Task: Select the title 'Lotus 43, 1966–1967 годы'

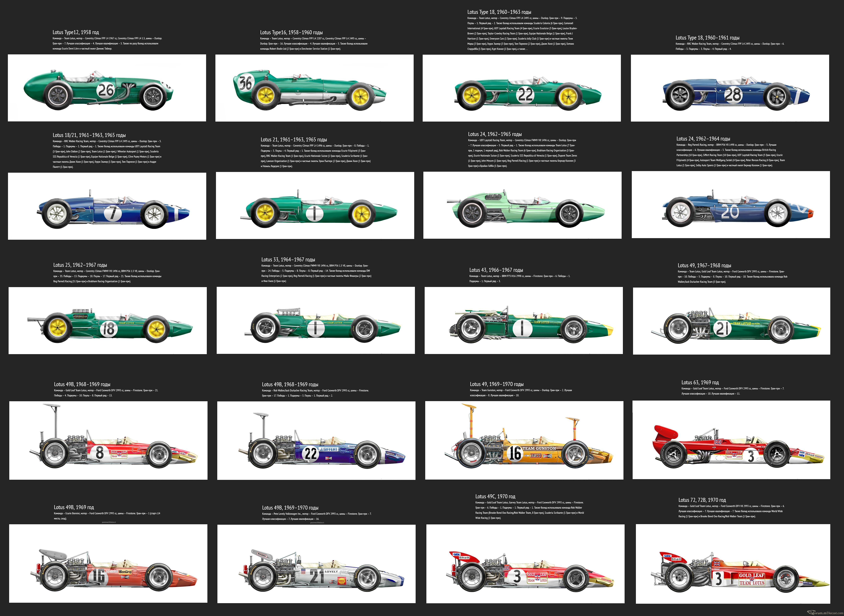Action: pos(496,270)
